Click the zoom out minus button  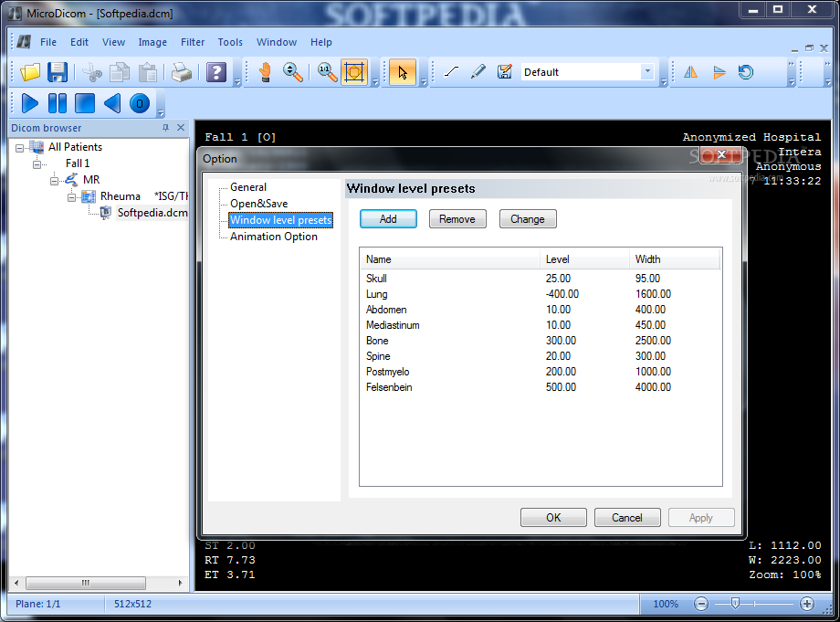pyautogui.click(x=700, y=604)
